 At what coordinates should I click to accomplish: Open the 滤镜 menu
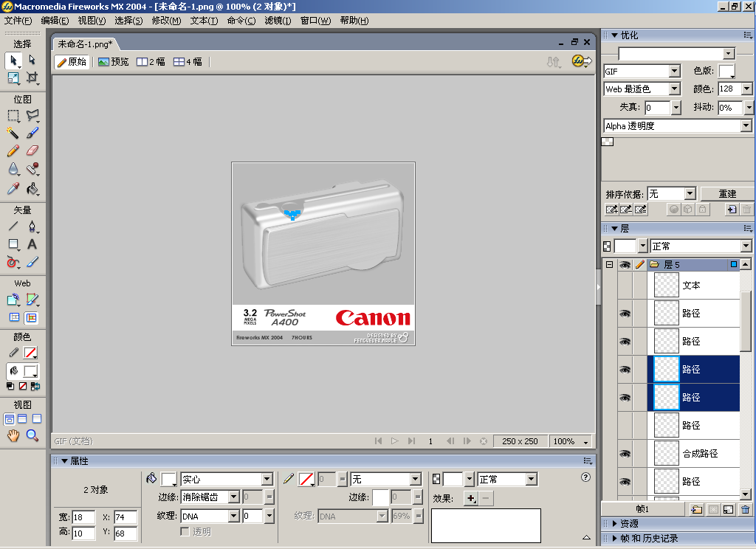click(278, 20)
